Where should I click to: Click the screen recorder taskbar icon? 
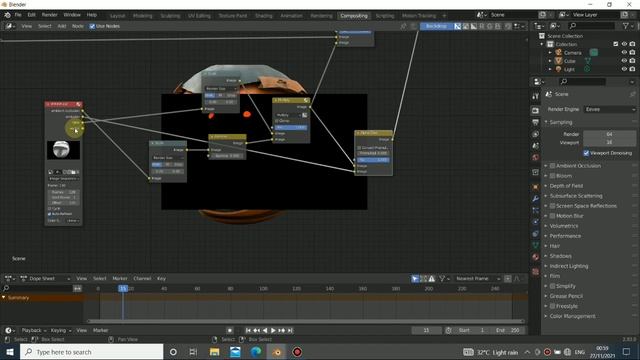[297, 352]
